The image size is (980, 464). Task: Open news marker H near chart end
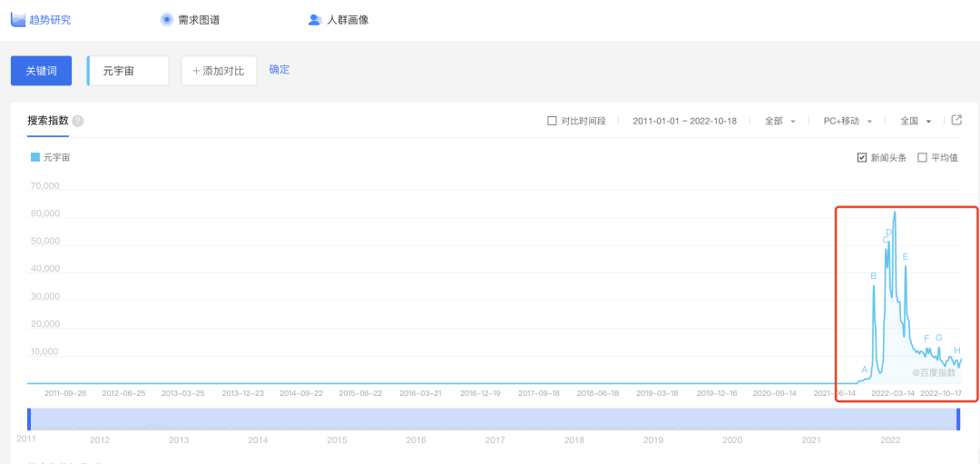[956, 350]
